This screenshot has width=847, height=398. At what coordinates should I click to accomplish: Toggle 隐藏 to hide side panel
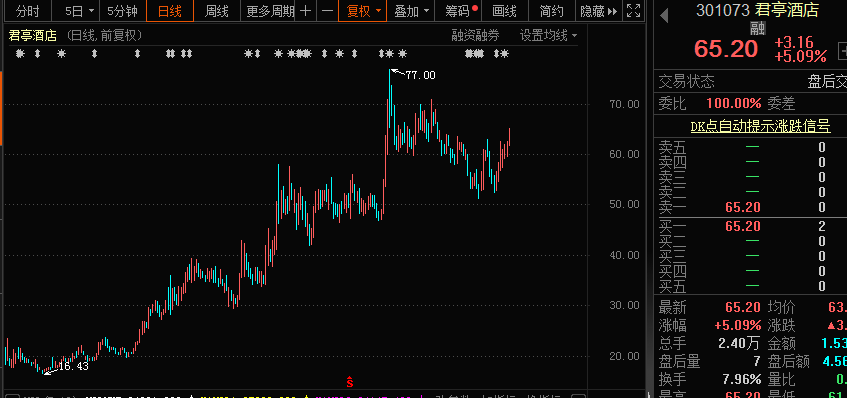598,11
